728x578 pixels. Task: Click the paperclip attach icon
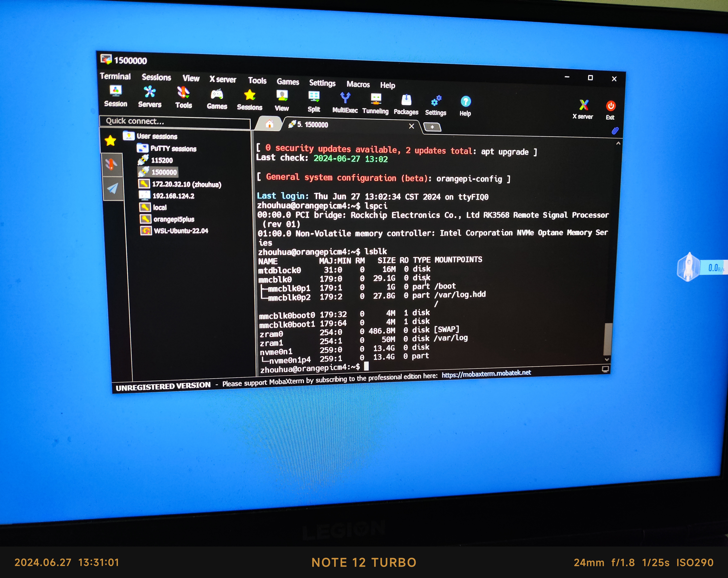coord(615,131)
